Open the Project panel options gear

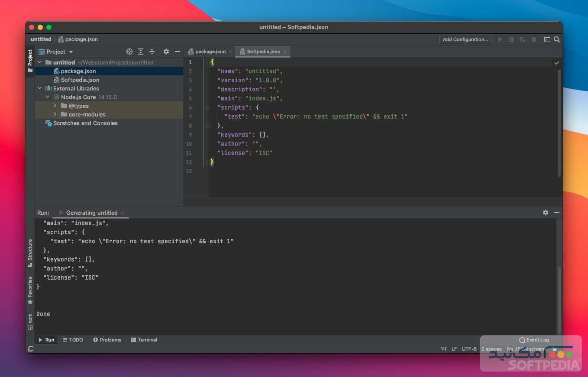click(166, 52)
